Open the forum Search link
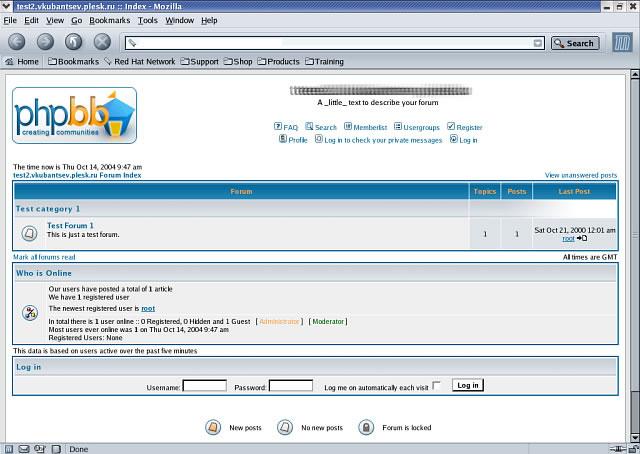The image size is (640, 454). tap(321, 127)
